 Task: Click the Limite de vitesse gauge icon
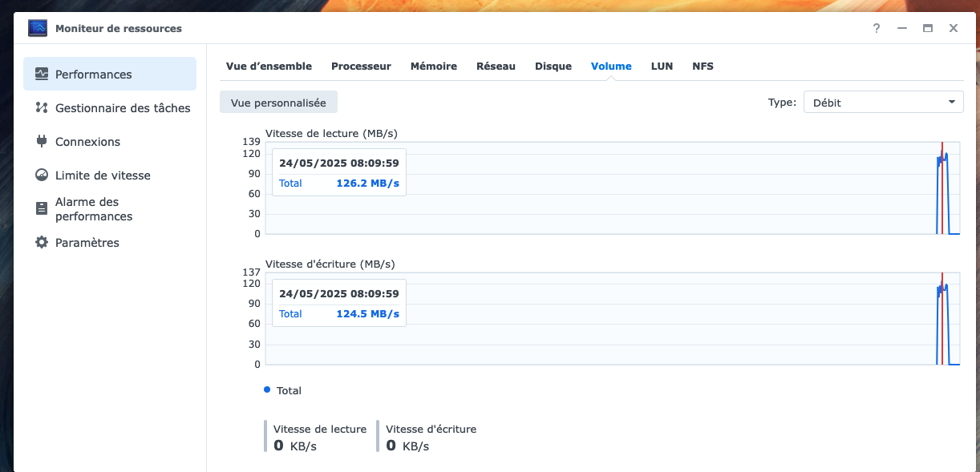[42, 175]
